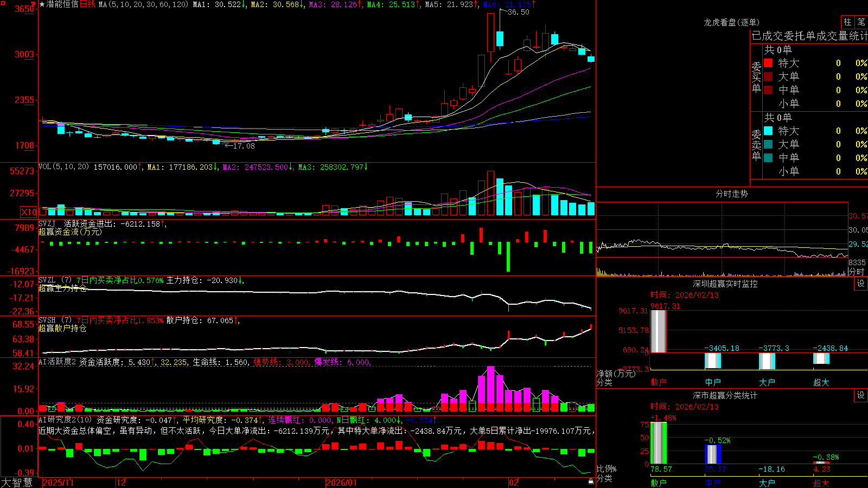
Task: Click the 02 month marker on timeline
Action: click(x=514, y=483)
